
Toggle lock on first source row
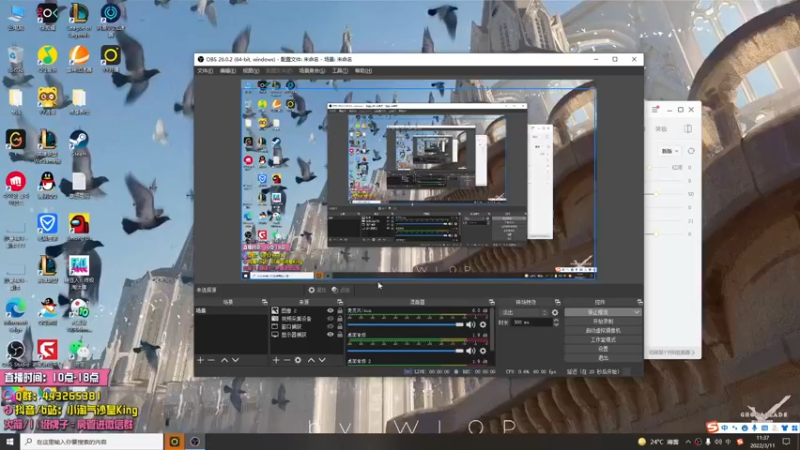[340, 310]
